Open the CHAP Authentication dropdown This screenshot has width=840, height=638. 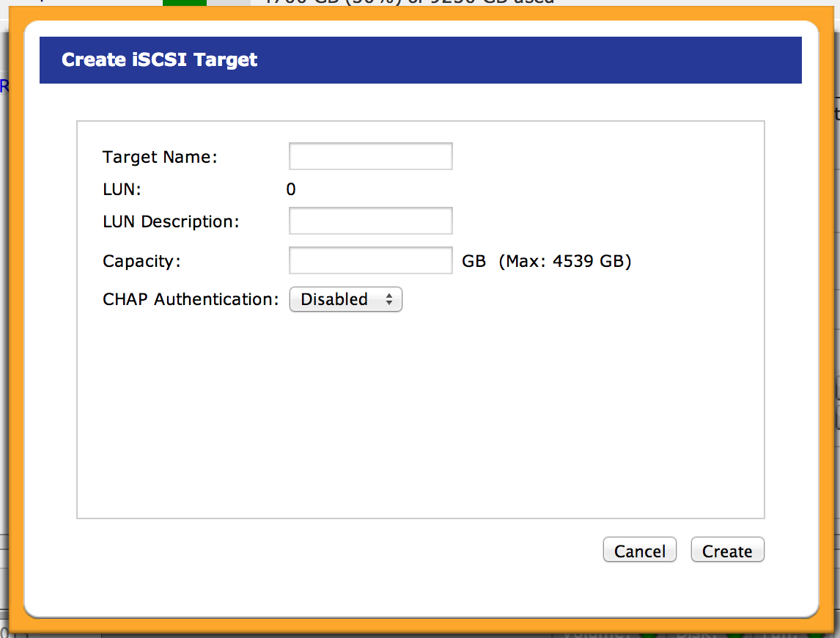tap(345, 299)
